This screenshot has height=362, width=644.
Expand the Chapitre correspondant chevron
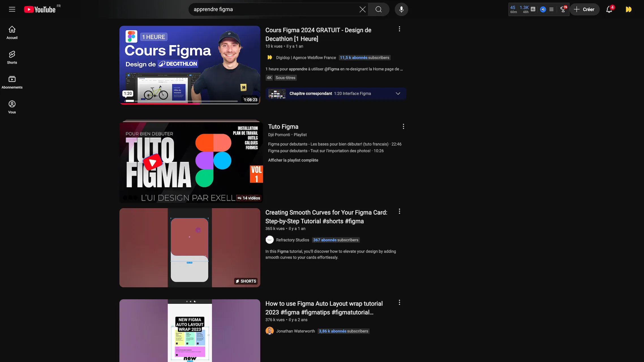[x=398, y=94]
